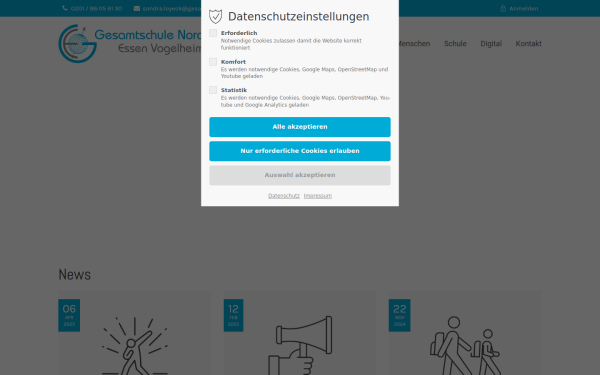Click the 06 Apr 2025 date badge

(69, 315)
